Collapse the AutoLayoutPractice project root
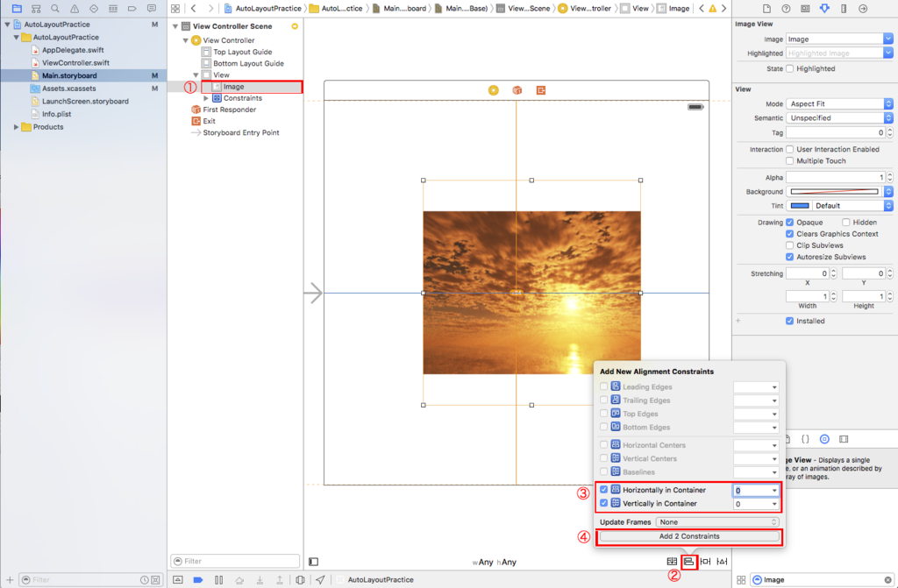This screenshot has height=588, width=898. tap(7, 25)
